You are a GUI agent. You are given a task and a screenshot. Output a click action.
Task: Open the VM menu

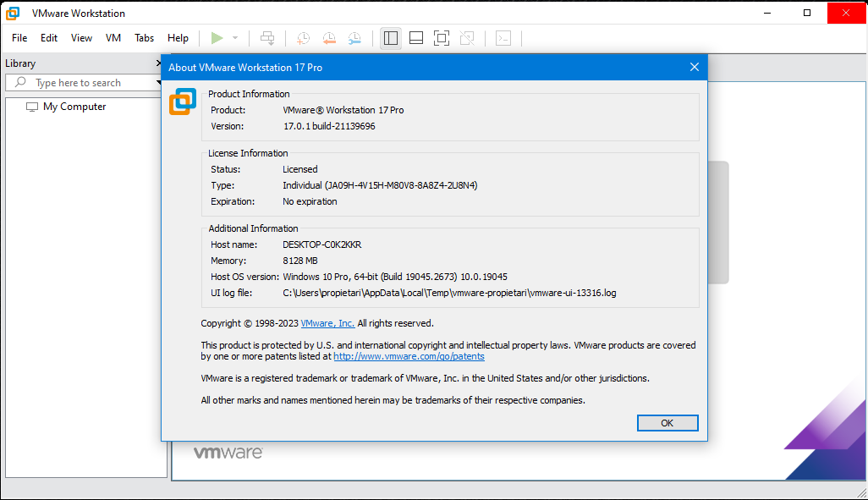coord(113,38)
